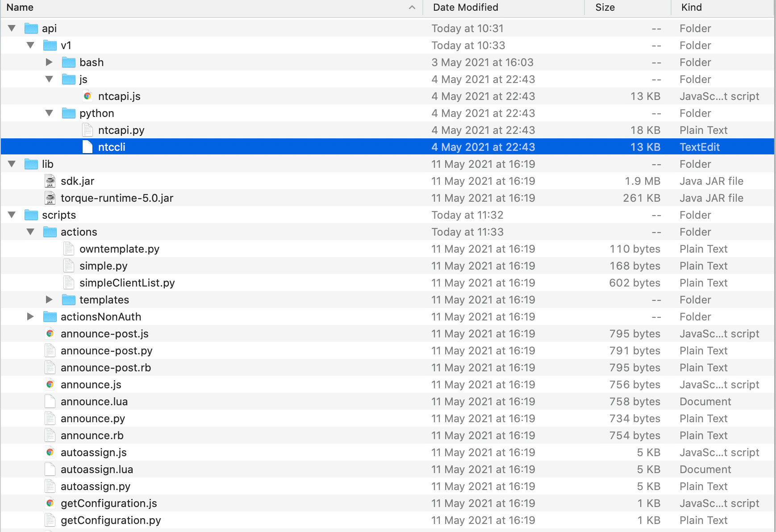This screenshot has width=776, height=532.
Task: Click the simpleClientList.py document icon
Action: pos(69,283)
